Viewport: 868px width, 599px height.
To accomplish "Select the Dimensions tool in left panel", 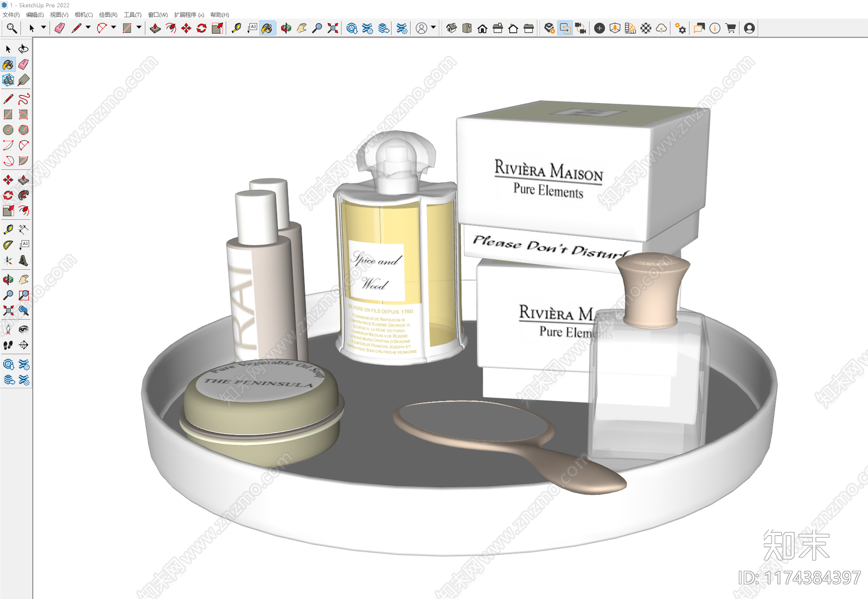I will coord(23,230).
